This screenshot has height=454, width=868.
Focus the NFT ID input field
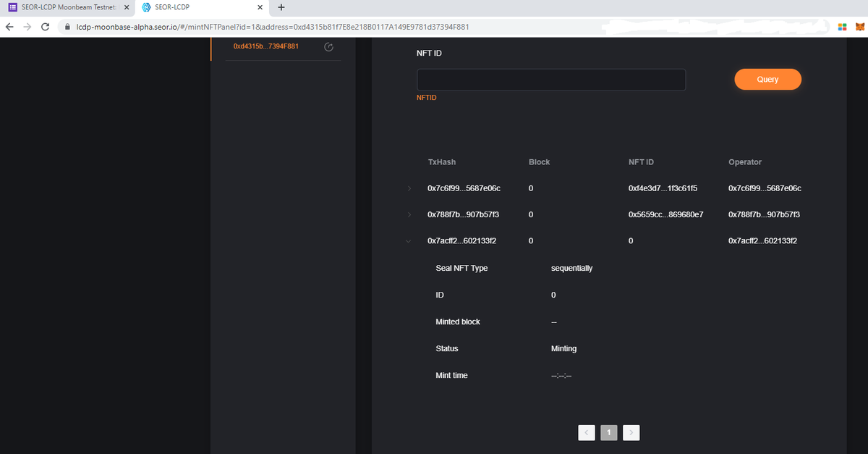[x=551, y=80]
